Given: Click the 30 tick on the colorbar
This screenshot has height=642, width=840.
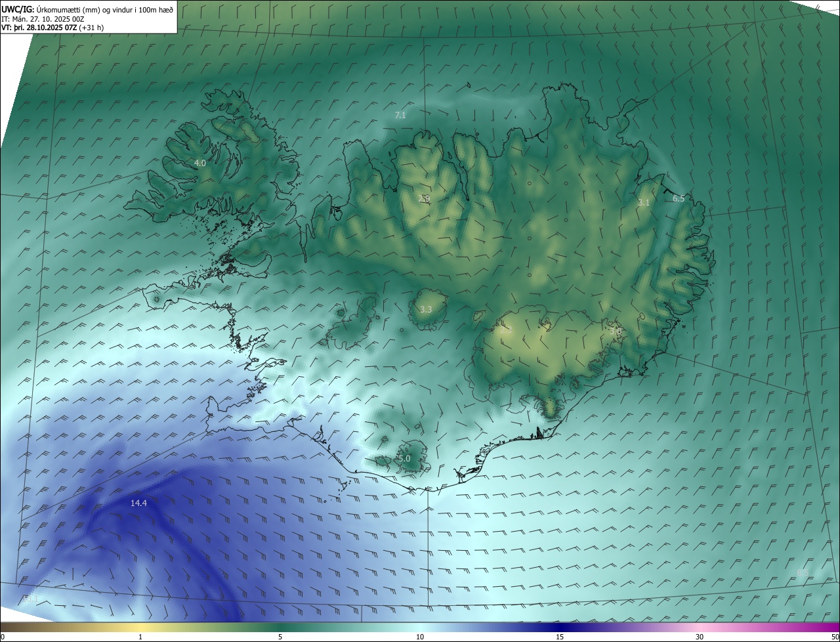Looking at the screenshot, I should pyautogui.click(x=700, y=637).
